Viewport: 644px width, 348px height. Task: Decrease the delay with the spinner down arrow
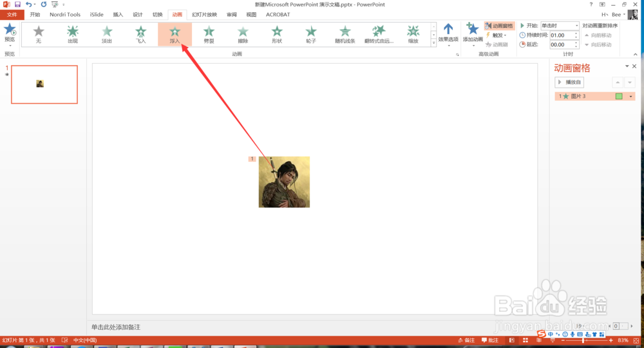tap(576, 46)
